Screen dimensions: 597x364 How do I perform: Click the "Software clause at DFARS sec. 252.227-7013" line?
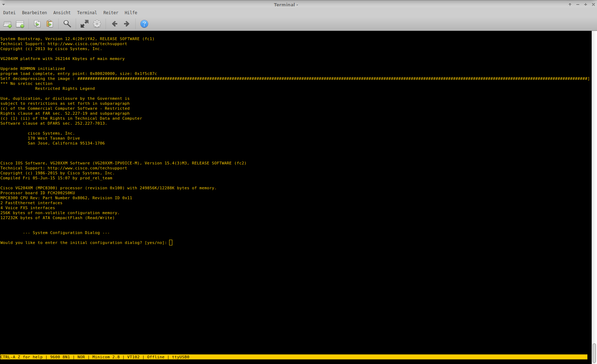tap(54, 124)
